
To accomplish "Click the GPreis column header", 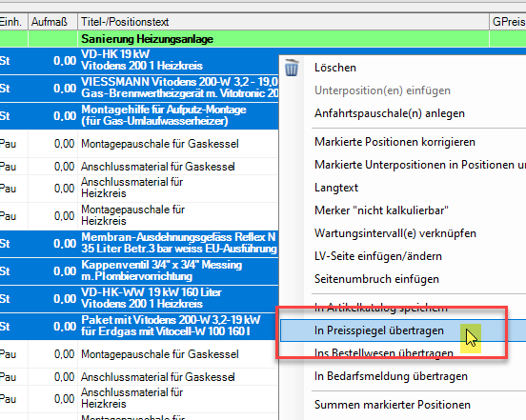I will tap(508, 22).
